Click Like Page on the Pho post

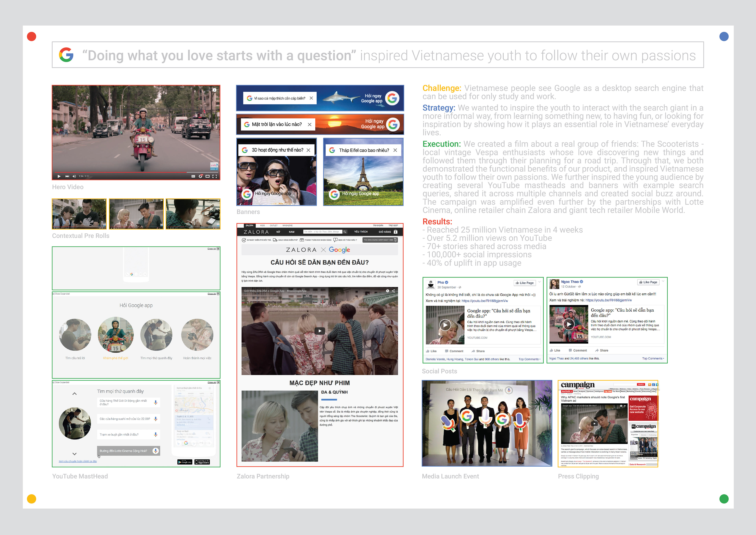[524, 283]
